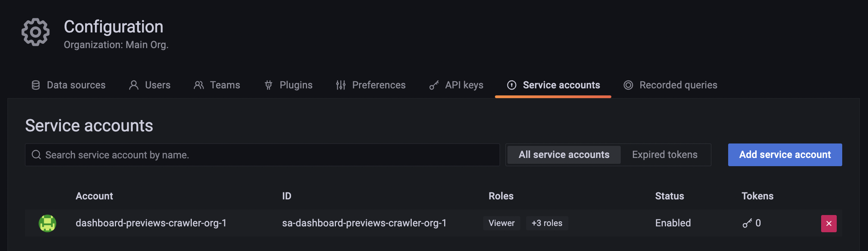Viewport: 868px width, 251px height.
Task: Click the Teams people icon
Action: 199,85
